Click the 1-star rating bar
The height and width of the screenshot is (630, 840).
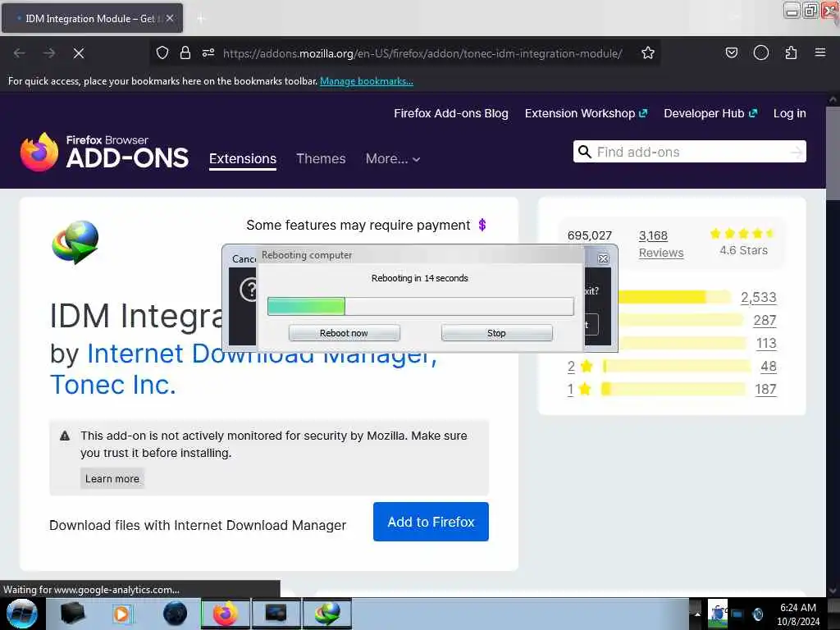pos(673,390)
